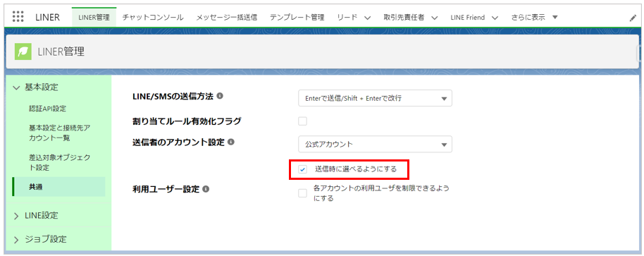Switch to the メッセージ一括送信 tab
Screen dimensions: 644x256
pos(226,17)
